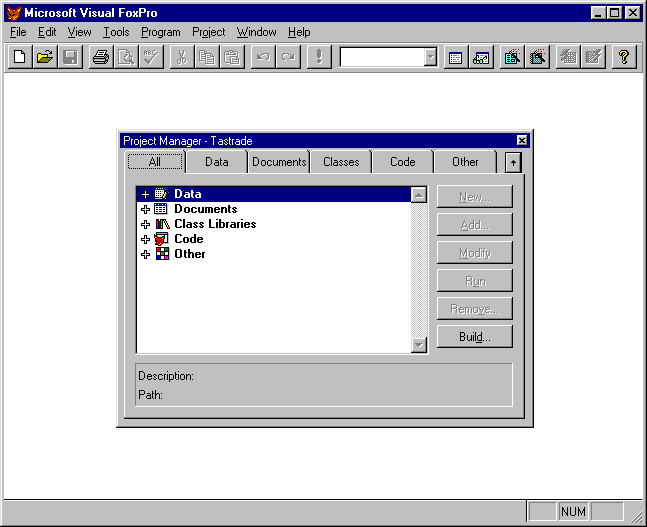Click the Paste clipboard icon

click(232, 57)
